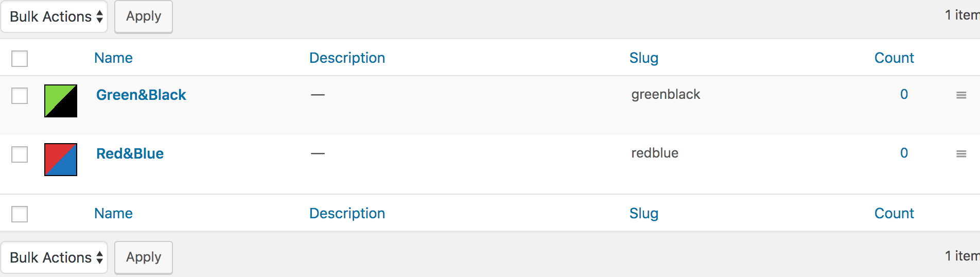Click the Green&Black count value 0
The image size is (980, 277).
pyautogui.click(x=904, y=94)
